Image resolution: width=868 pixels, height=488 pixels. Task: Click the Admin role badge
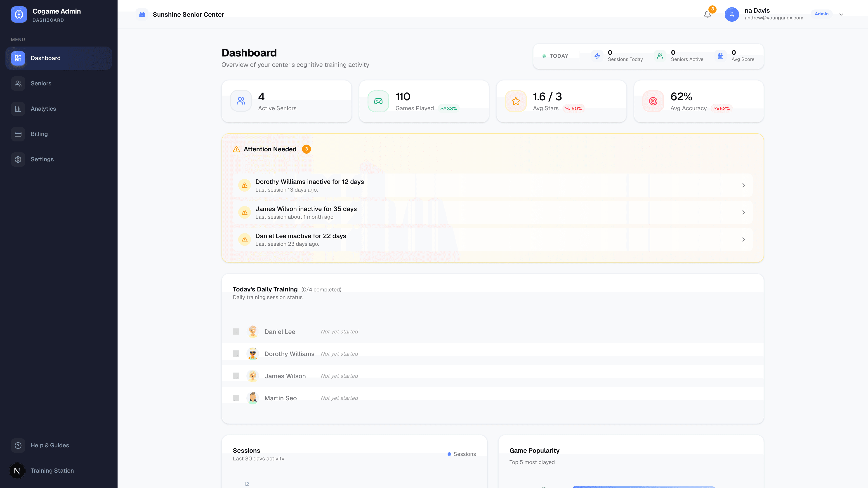pyautogui.click(x=821, y=14)
